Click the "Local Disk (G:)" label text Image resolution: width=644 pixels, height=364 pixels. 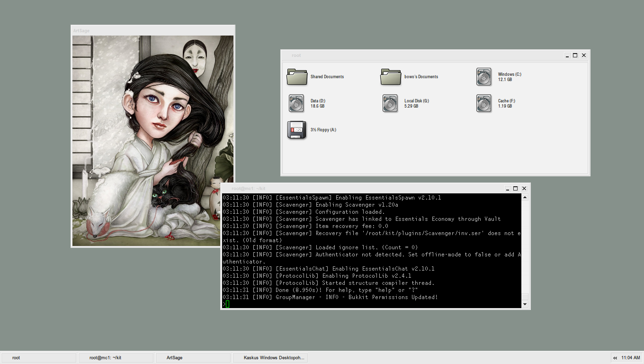[x=417, y=101]
